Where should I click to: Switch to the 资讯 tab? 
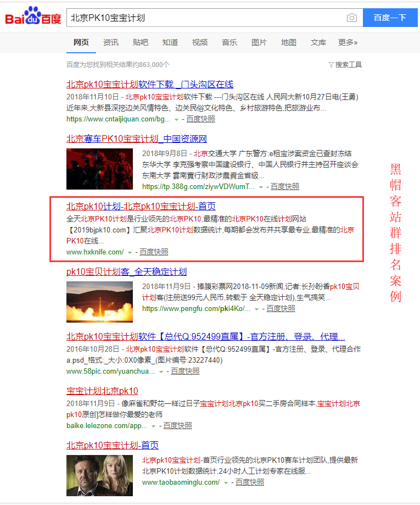tap(111, 42)
